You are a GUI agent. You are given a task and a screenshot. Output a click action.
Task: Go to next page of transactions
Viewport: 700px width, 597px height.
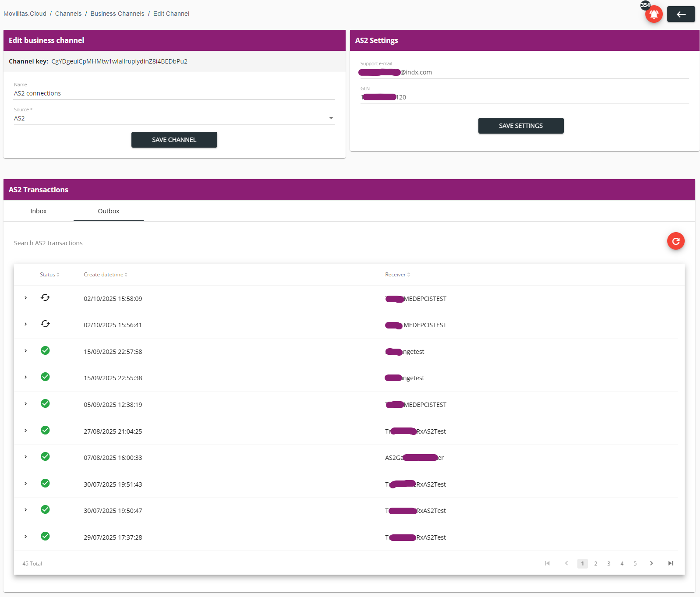[651, 563]
